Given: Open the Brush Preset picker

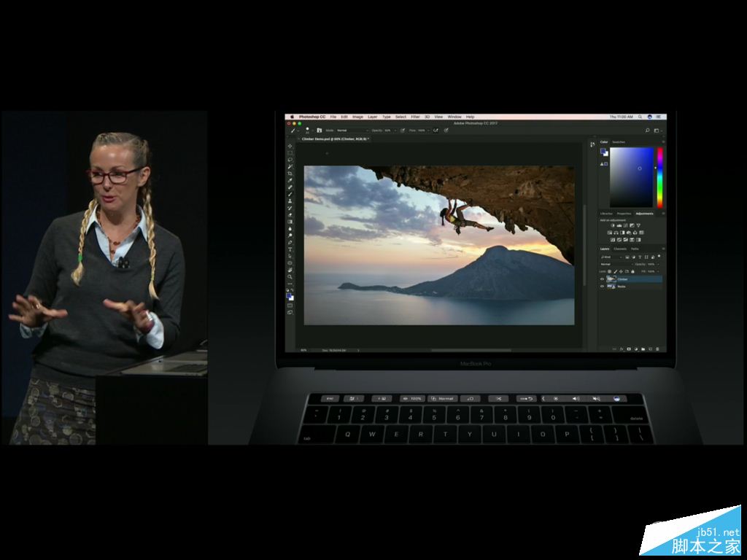Looking at the screenshot, I should click(308, 131).
